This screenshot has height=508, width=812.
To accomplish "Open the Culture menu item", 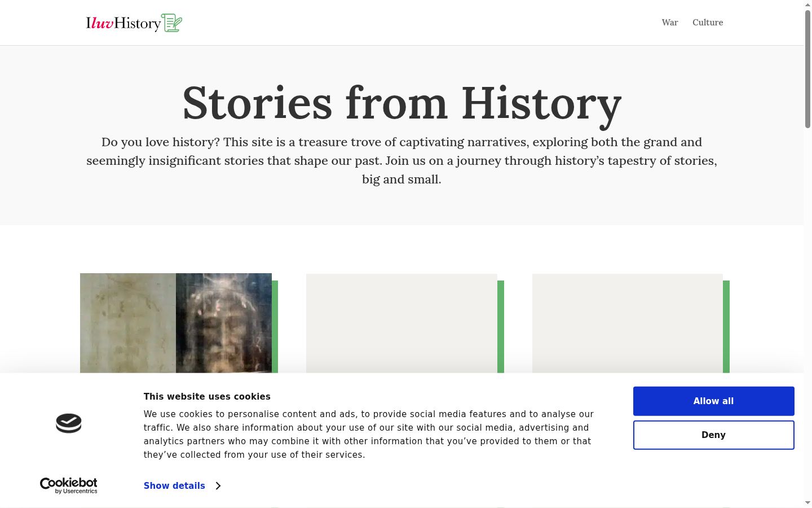I will tap(708, 23).
